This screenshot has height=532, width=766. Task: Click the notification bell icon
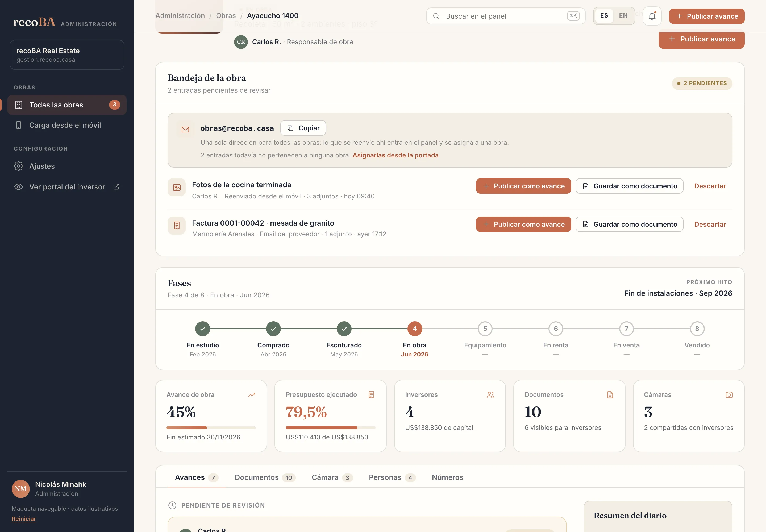(652, 16)
